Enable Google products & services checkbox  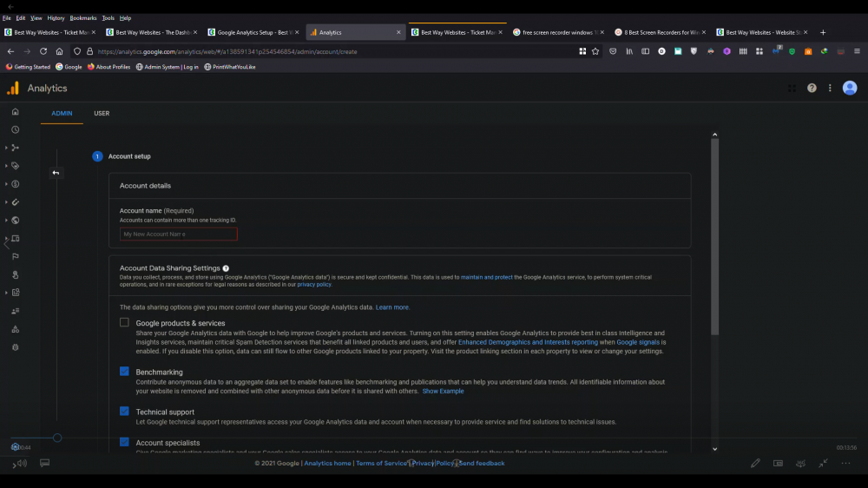click(124, 322)
